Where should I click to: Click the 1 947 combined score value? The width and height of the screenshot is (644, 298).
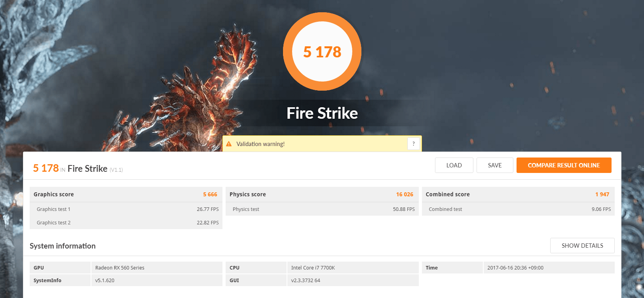602,194
